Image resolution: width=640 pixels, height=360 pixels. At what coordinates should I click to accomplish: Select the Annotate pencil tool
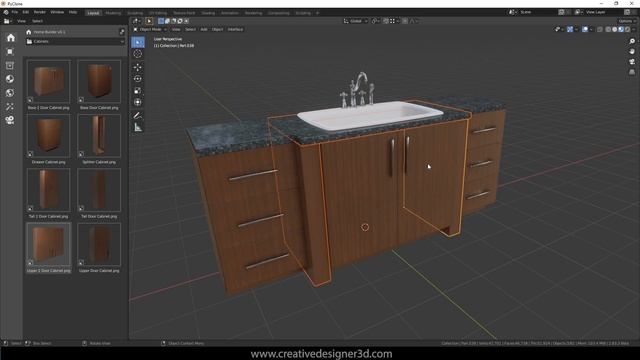point(138,116)
